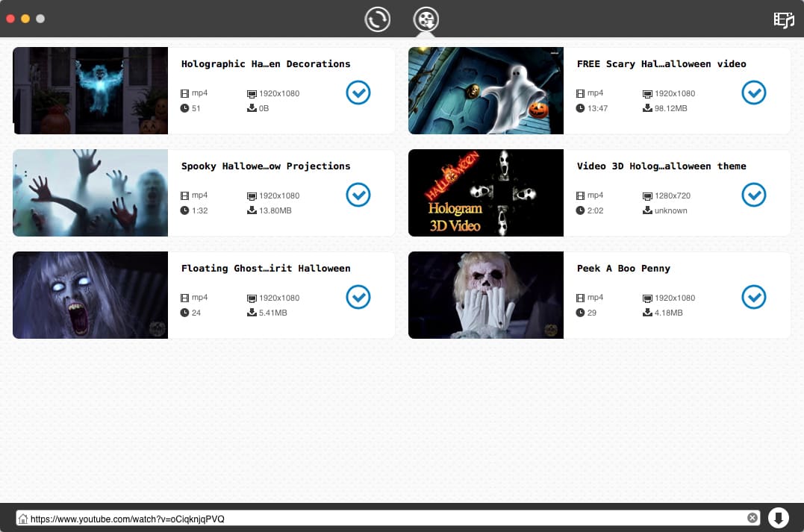This screenshot has height=532, width=804.
Task: Select the title Video 3D Holog…alloween theme
Action: (661, 166)
